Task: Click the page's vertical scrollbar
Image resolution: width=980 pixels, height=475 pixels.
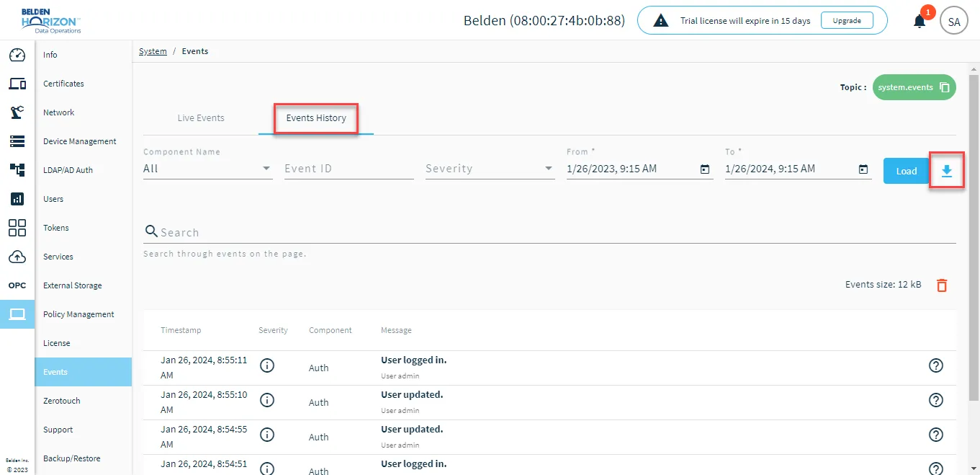Action: pyautogui.click(x=974, y=238)
